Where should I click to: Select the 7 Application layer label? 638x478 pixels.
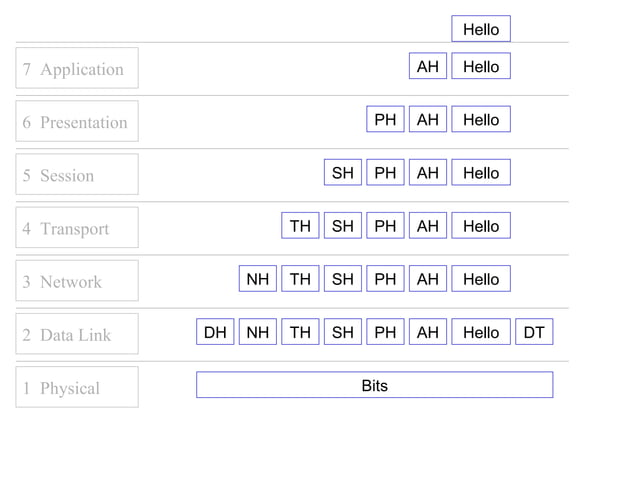(x=77, y=69)
